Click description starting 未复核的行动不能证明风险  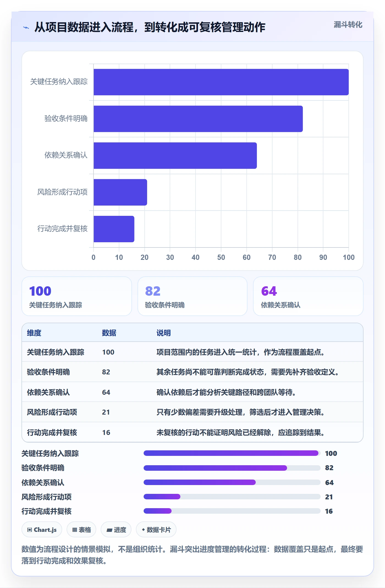241,432
